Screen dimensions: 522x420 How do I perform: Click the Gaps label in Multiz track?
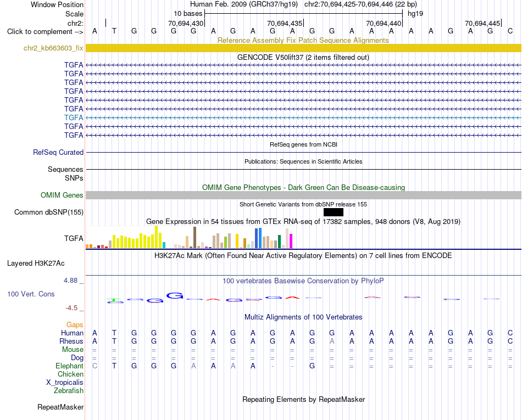75,324
